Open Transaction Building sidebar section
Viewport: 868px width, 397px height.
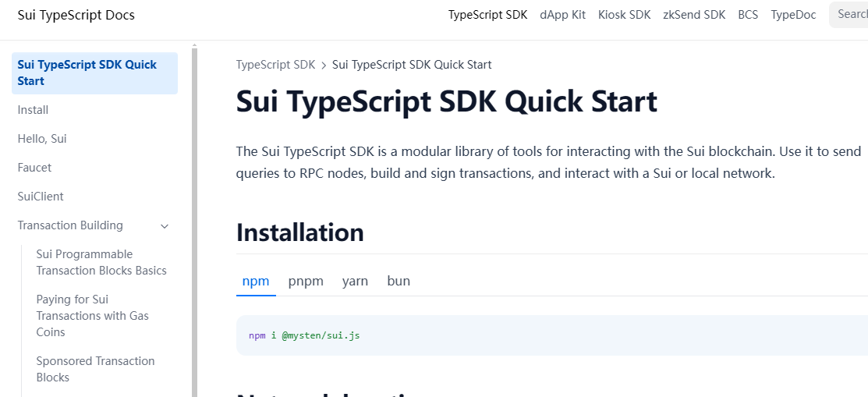(70, 225)
